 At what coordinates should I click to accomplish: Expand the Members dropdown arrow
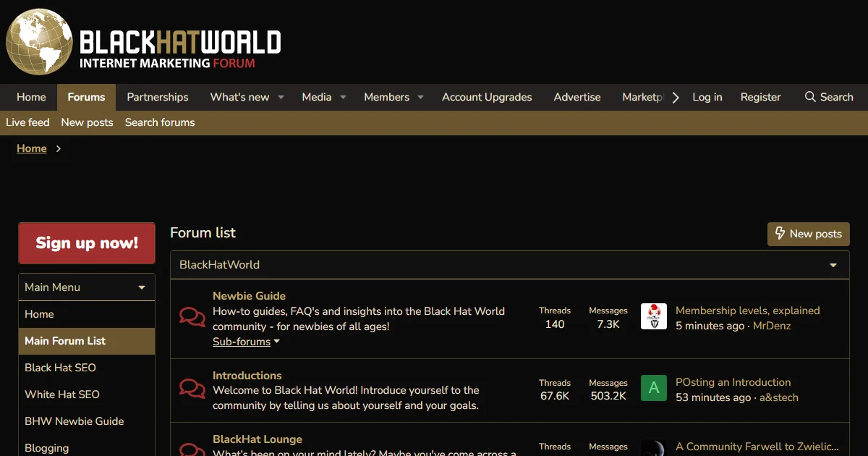(420, 97)
